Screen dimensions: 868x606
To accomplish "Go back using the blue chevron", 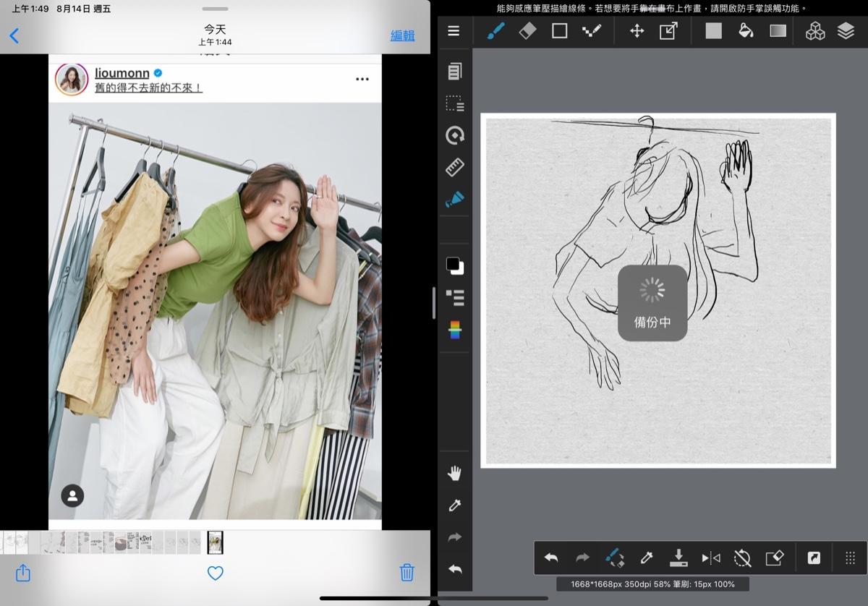I will tap(14, 35).
